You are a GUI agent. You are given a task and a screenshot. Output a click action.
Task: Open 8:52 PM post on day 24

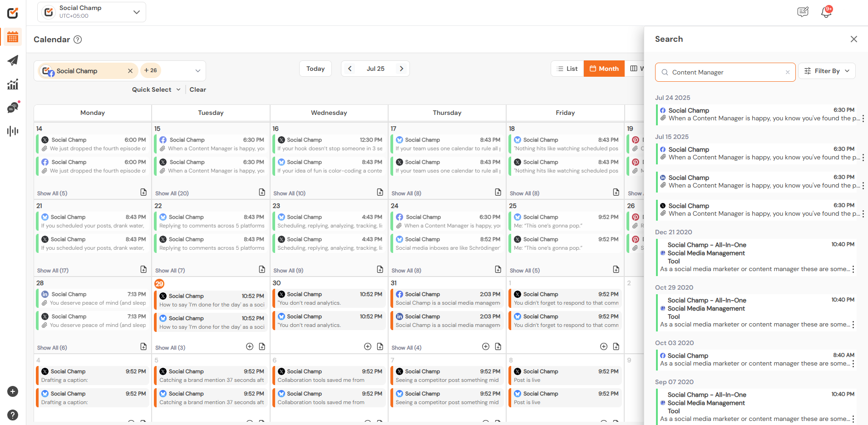click(447, 243)
